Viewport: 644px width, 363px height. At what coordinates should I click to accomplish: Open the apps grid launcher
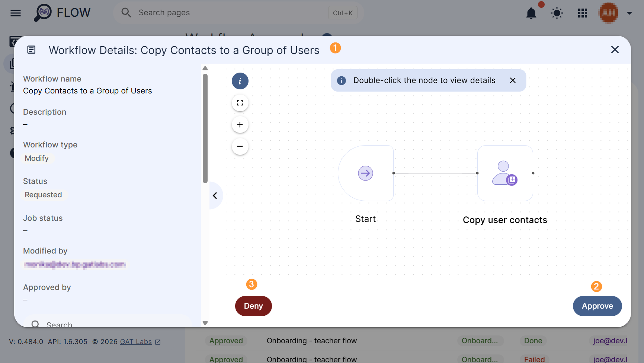click(x=583, y=13)
